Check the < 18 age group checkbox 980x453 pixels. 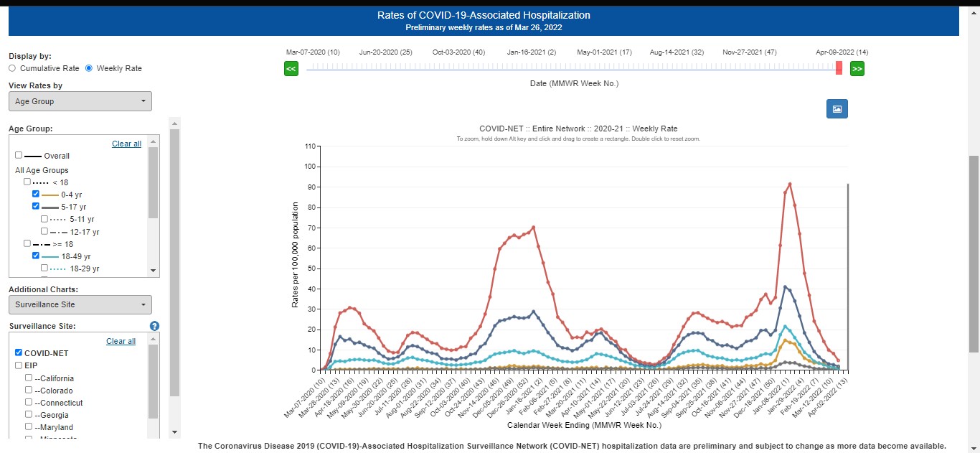pyautogui.click(x=27, y=182)
